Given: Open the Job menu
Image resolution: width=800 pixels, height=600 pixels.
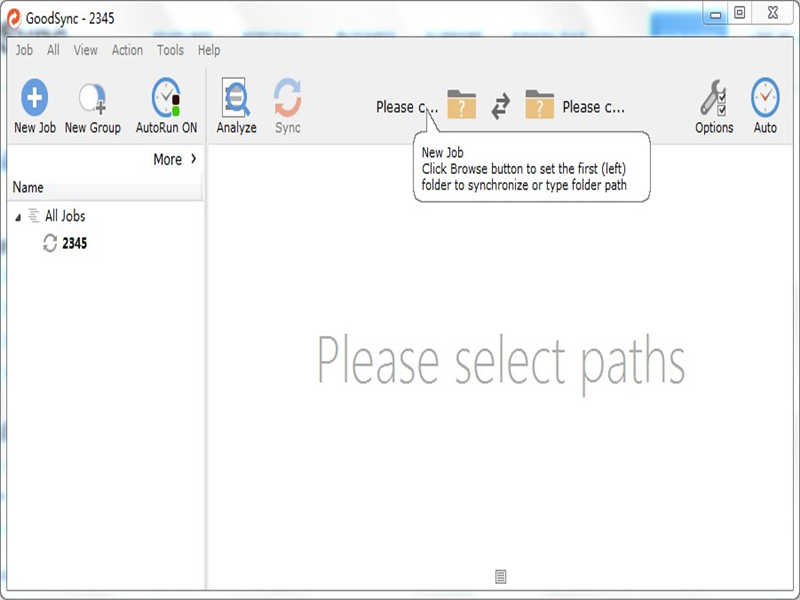Looking at the screenshot, I should click(24, 50).
